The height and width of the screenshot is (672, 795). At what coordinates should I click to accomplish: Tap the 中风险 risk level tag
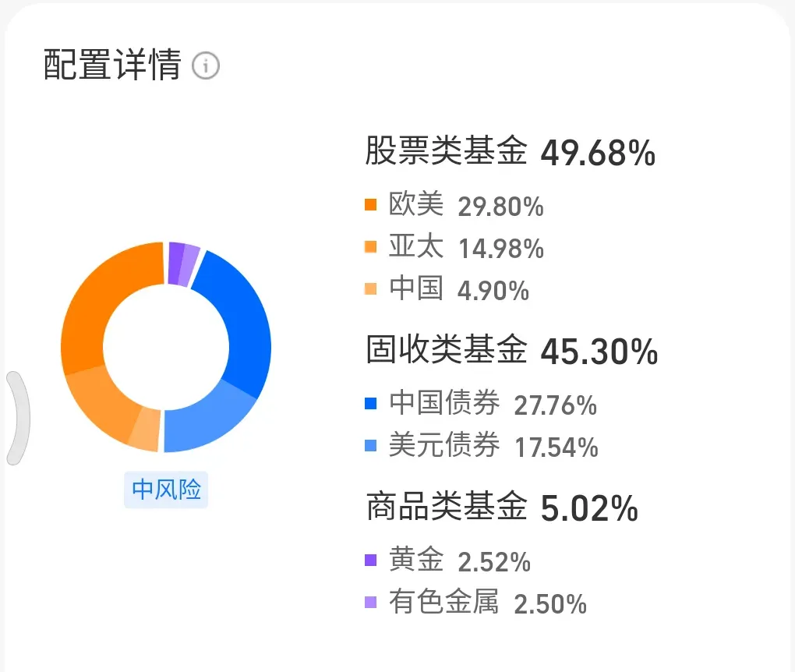(166, 490)
